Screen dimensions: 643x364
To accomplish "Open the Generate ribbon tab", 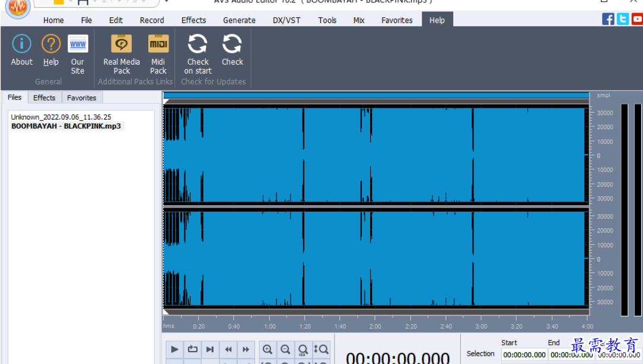I will pos(239,20).
